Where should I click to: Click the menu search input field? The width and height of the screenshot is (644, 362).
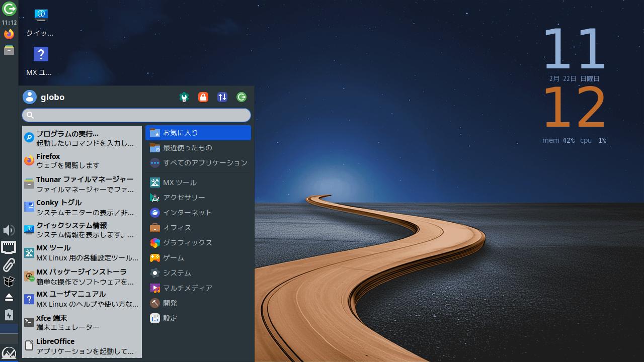click(x=141, y=115)
